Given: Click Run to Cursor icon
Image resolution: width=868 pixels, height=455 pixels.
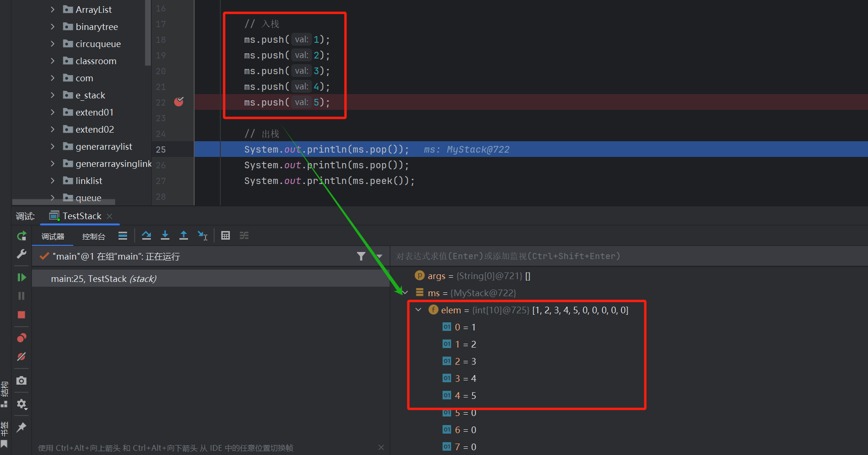Looking at the screenshot, I should pyautogui.click(x=203, y=235).
